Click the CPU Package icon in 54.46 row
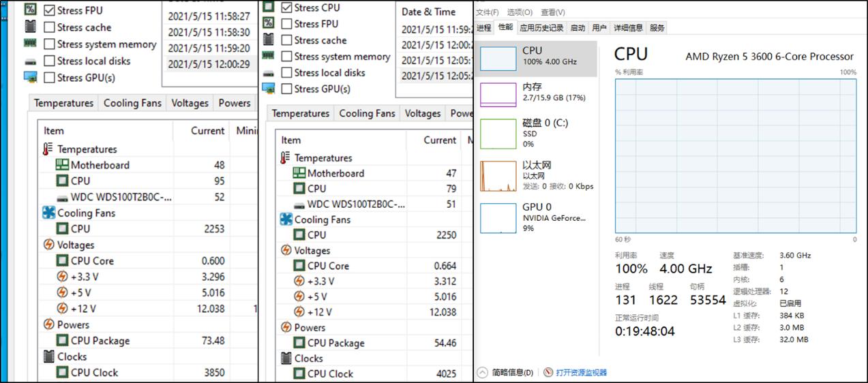Image resolution: width=868 pixels, height=383 pixels. (x=300, y=343)
